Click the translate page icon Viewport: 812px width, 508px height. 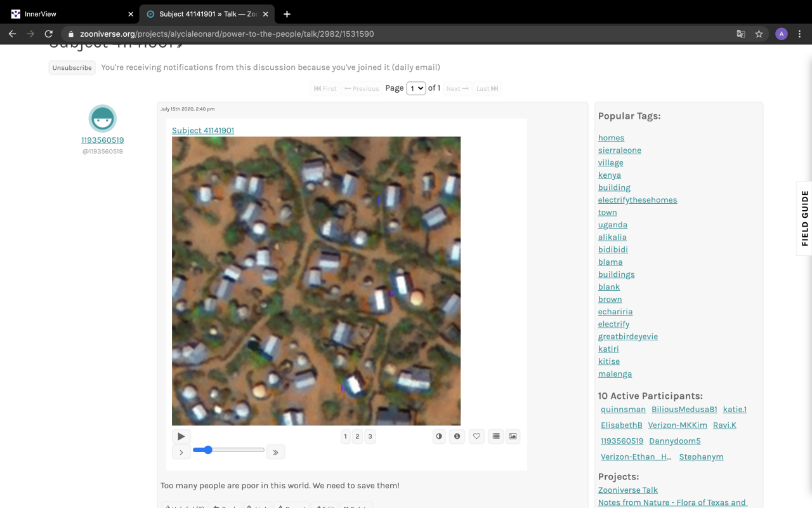pyautogui.click(x=740, y=34)
